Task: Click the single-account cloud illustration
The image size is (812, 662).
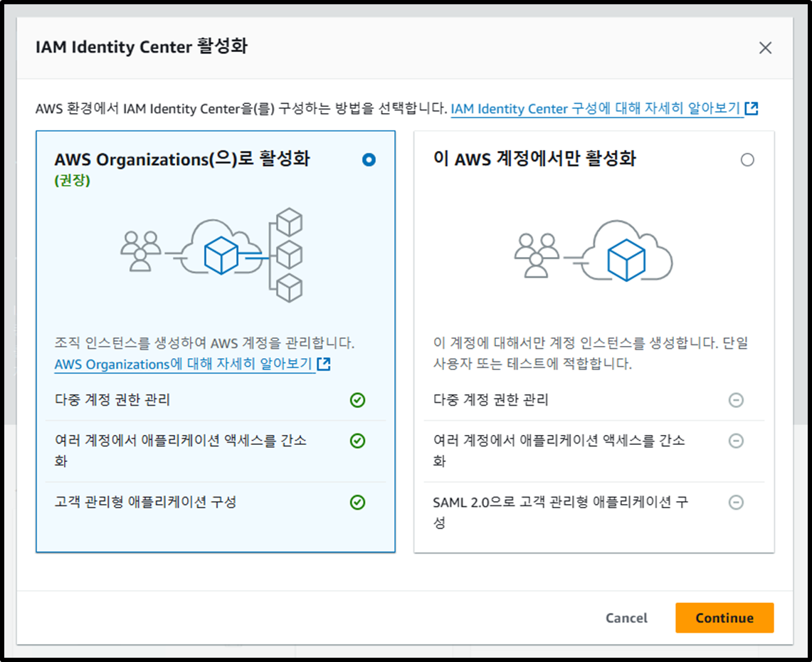Action: [x=594, y=251]
